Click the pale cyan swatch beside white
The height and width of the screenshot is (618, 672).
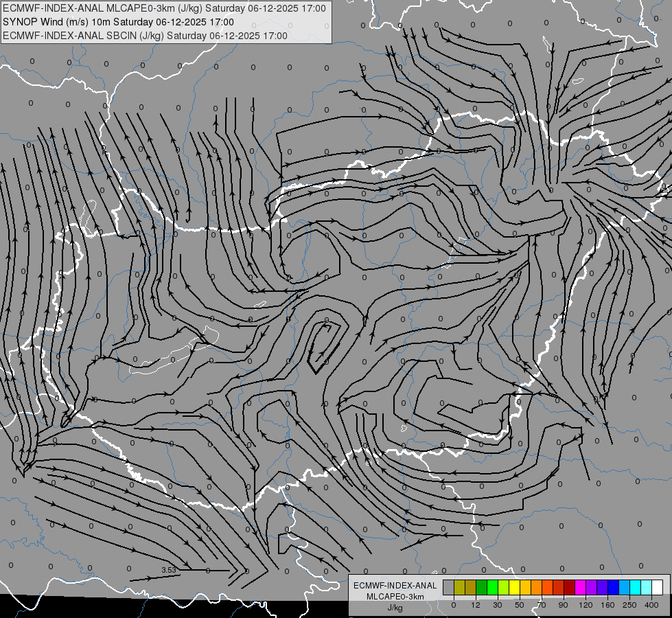(647, 587)
